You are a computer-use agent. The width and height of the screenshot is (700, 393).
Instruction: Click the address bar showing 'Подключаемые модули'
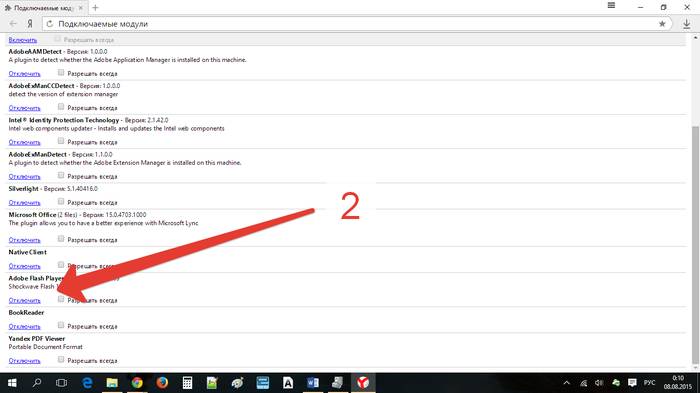tap(357, 24)
